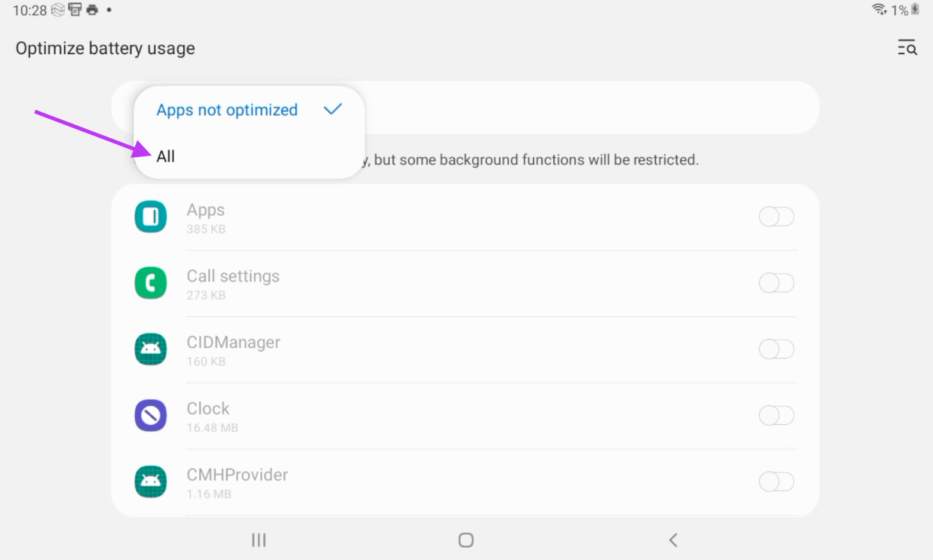Choose "Apps not optimized" dropdown option
Image resolution: width=933 pixels, height=560 pixels.
(x=227, y=110)
